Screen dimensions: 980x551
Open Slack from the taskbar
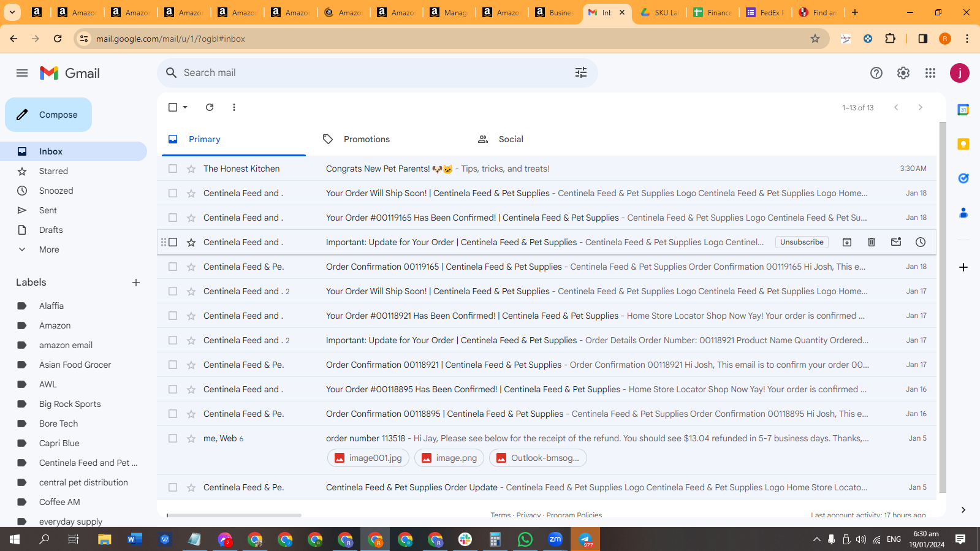click(465, 539)
